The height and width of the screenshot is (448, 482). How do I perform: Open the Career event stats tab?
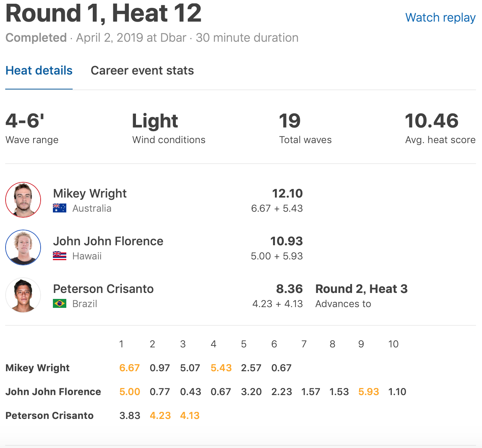pos(142,70)
